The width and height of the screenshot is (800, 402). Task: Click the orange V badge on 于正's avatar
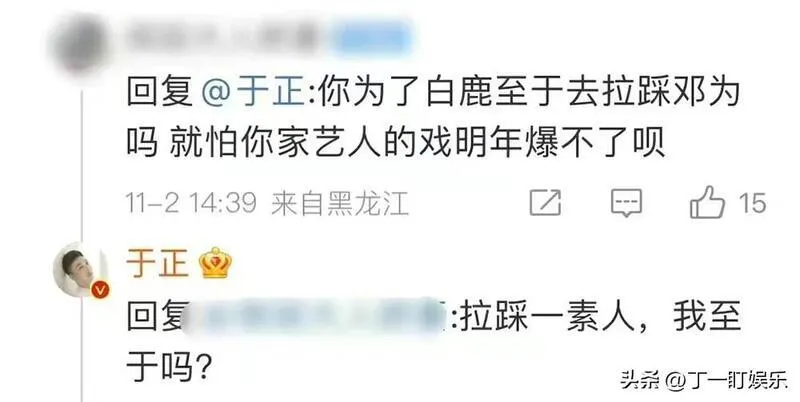[101, 290]
